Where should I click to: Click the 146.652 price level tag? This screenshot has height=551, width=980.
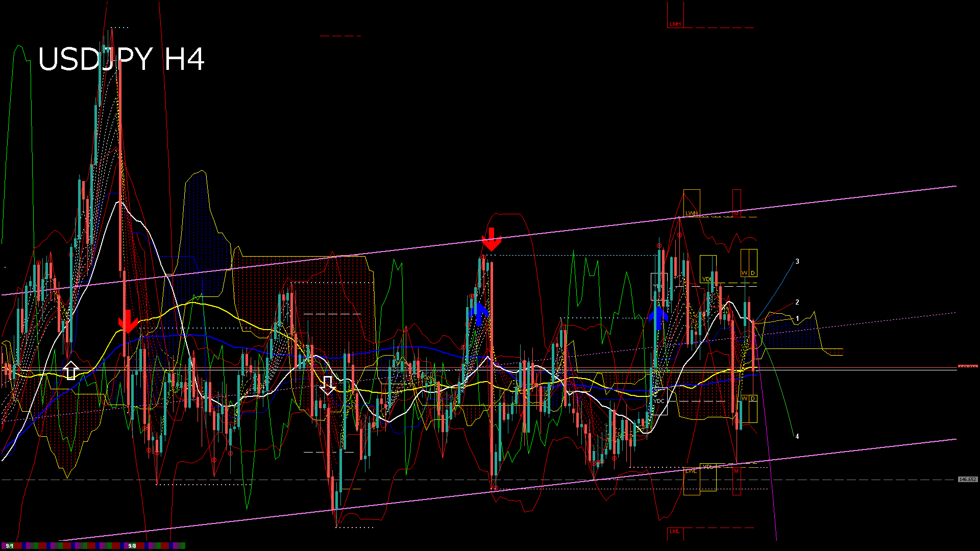click(x=968, y=480)
